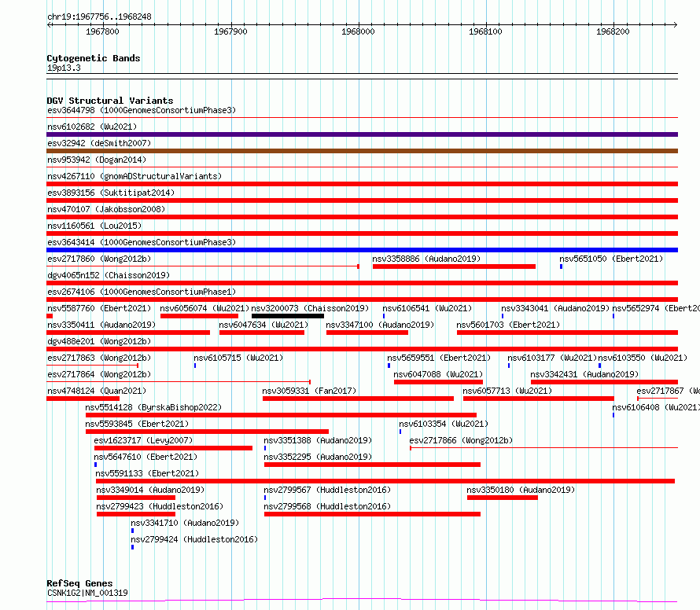Click the nsv6057713 (Wu2021) variant bar

539,399
